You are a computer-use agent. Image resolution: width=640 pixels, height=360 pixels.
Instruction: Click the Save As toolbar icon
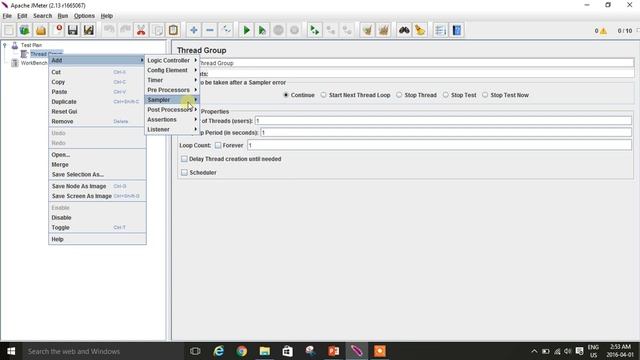(89, 30)
